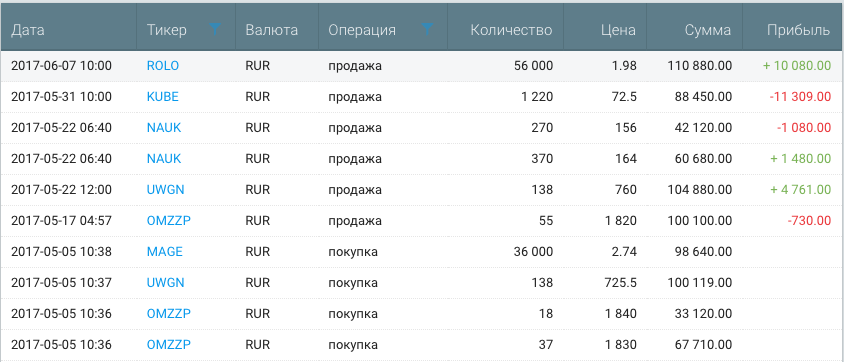Open OMZZP link with 37 quantity
This screenshot has height=362, width=844.
(x=168, y=344)
